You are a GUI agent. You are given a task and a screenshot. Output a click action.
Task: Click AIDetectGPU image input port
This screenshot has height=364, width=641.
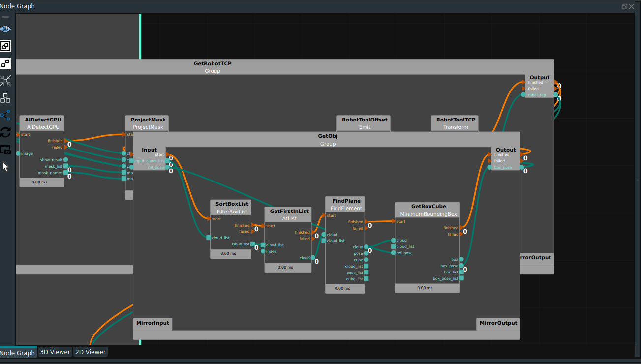coord(19,153)
